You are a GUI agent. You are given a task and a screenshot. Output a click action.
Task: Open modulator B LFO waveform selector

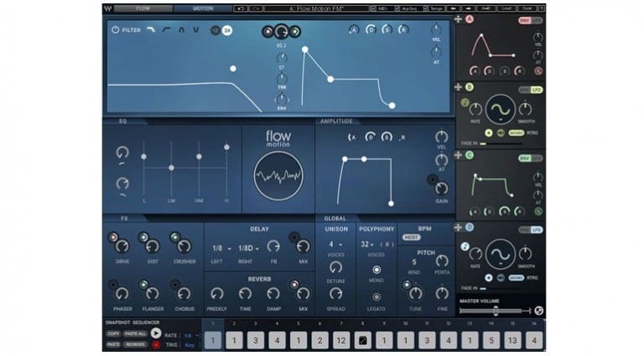point(501,110)
